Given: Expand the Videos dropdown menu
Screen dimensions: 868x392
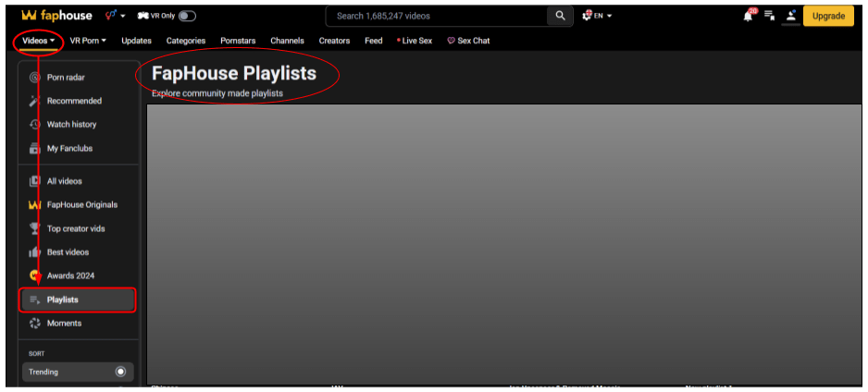Looking at the screenshot, I should point(38,41).
